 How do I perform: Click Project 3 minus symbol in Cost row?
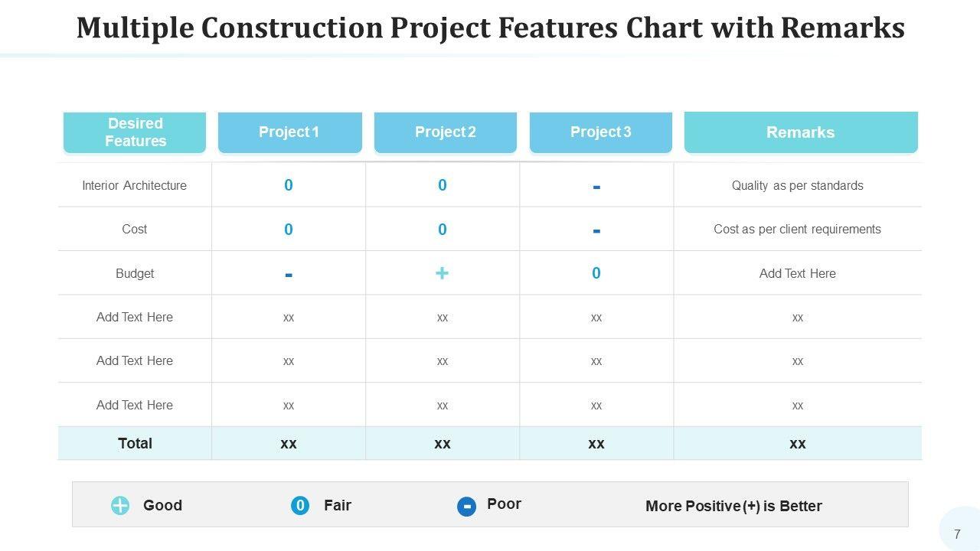coord(596,230)
